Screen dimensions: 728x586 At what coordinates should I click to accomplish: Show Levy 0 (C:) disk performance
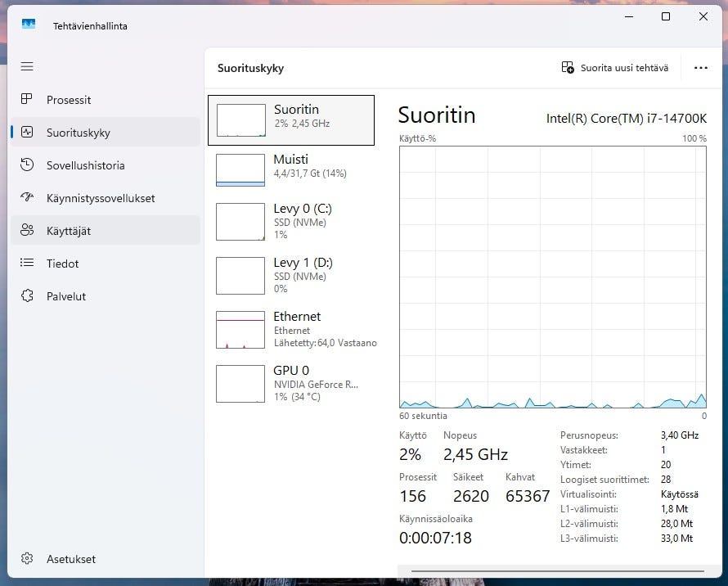pos(291,221)
